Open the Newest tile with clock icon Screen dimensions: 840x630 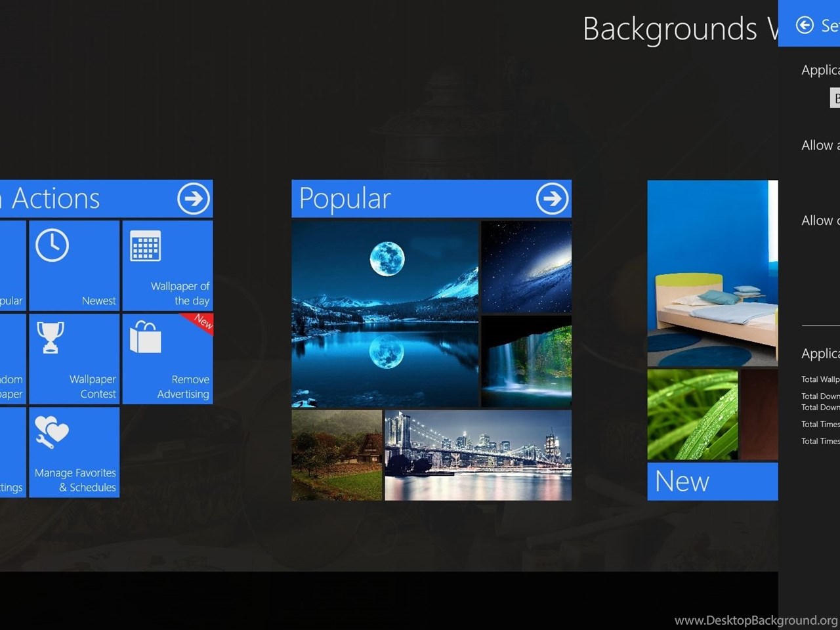point(74,265)
